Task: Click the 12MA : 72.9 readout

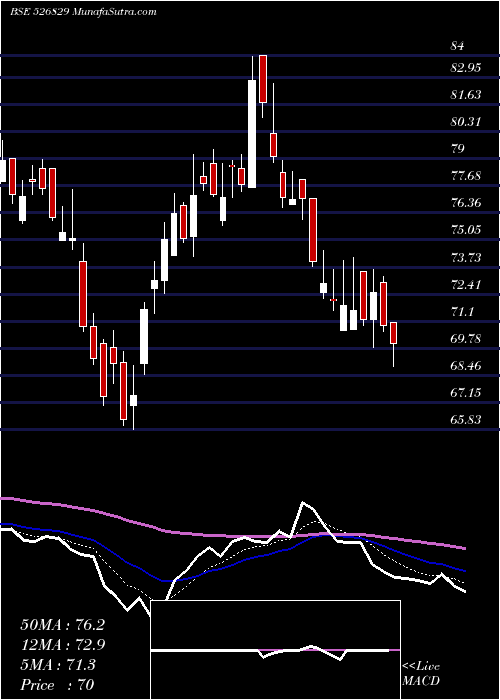Action: [63, 645]
